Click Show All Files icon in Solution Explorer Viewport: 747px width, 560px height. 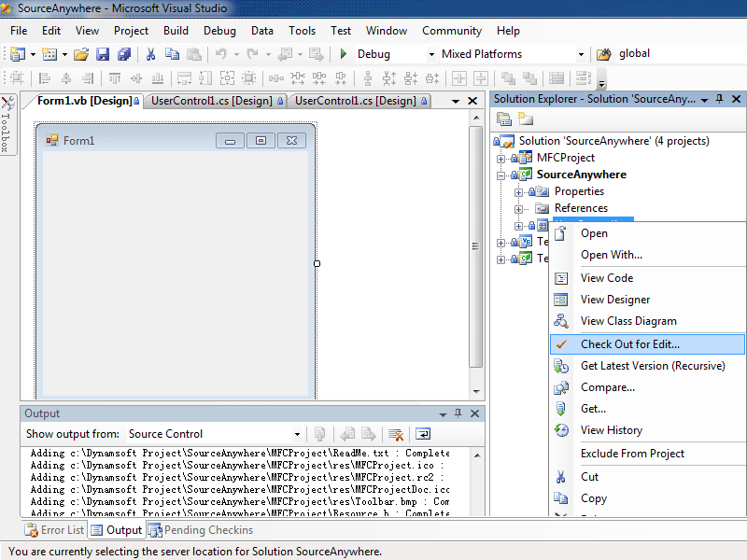(526, 119)
